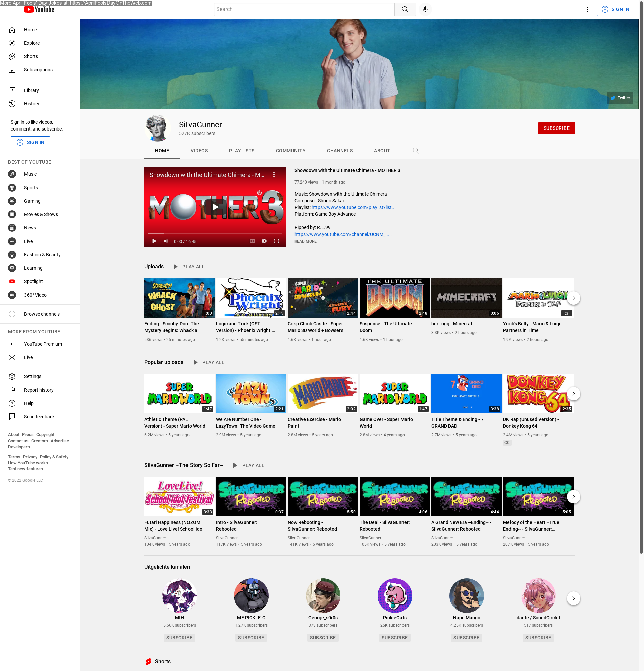Screen dimensions: 644x671
Task: Mute the featured video volume
Action: [x=166, y=241]
